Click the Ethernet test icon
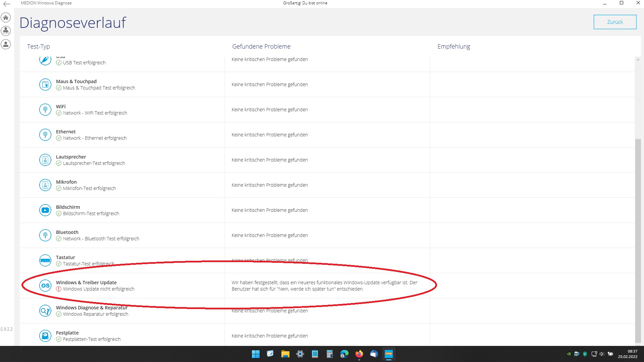 (x=45, y=135)
